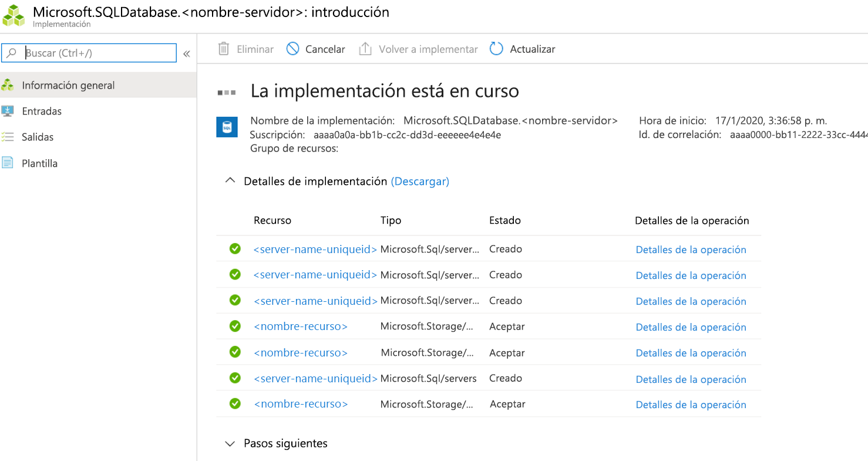This screenshot has width=868, height=461.
Task: Click the blue SQL database icon
Action: click(227, 126)
